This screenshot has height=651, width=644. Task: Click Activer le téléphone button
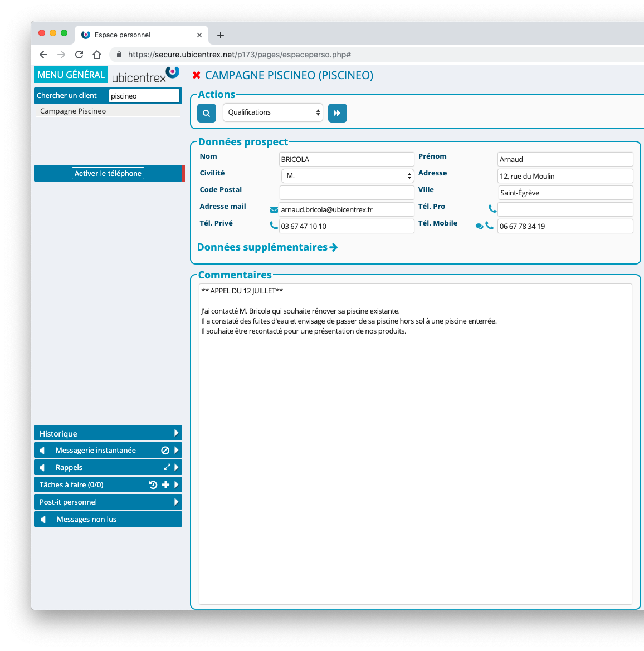click(x=108, y=174)
